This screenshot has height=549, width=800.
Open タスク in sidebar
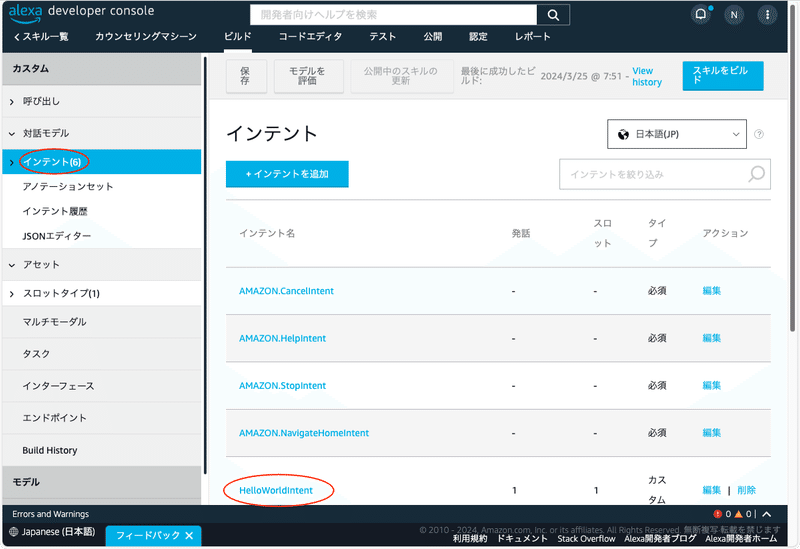36,354
